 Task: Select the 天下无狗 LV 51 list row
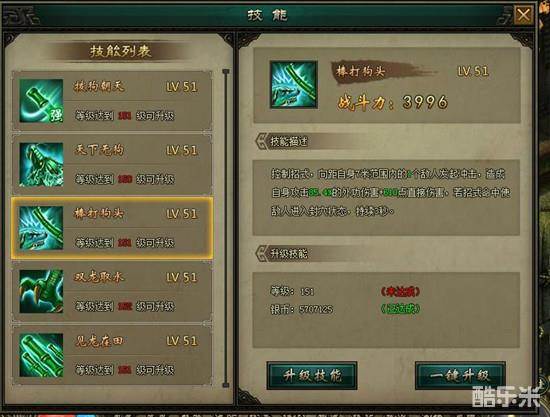[112, 164]
